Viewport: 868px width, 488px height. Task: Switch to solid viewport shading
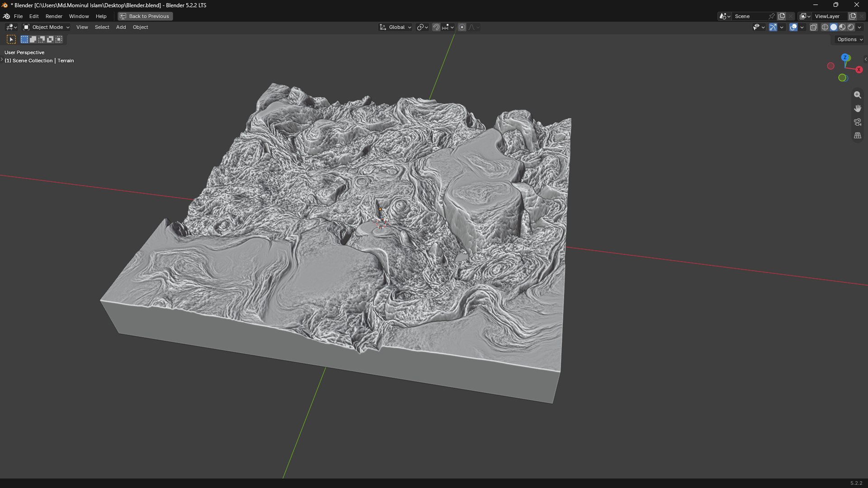(834, 27)
